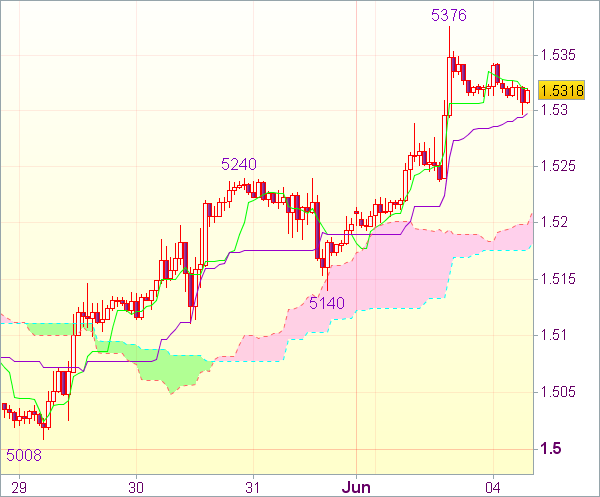Viewport: 600px width, 497px height.
Task: Click the low annotation 5008
Action: pos(24,455)
